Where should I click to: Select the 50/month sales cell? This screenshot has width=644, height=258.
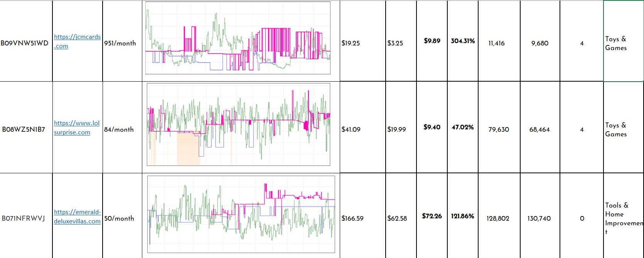(122, 216)
